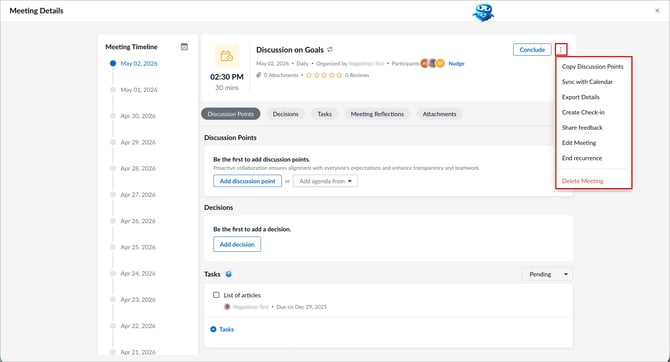
Task: Open the Pending status dropdown
Action: coord(547,274)
